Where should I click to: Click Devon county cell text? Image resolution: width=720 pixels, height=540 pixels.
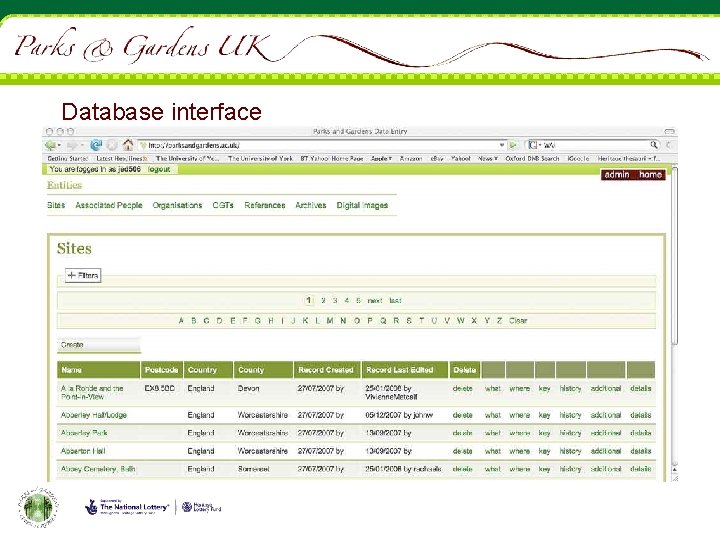pyautogui.click(x=248, y=388)
